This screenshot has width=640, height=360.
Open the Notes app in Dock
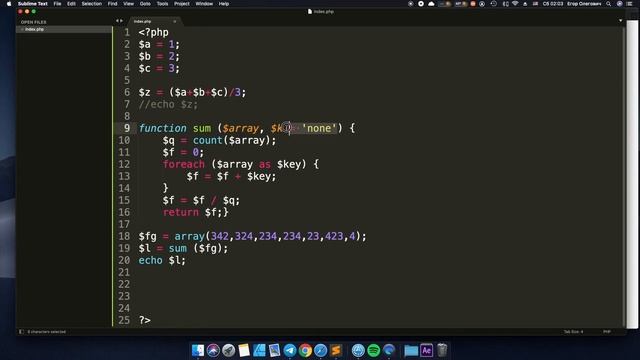pyautogui.click(x=244, y=350)
